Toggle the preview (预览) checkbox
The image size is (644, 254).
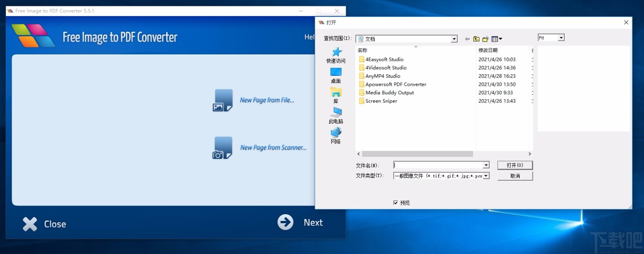coord(395,203)
